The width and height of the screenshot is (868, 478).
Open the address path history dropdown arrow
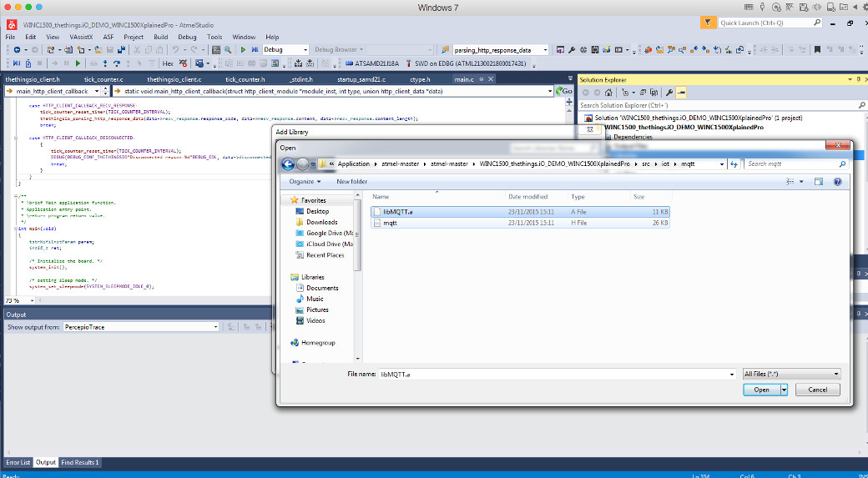721,164
